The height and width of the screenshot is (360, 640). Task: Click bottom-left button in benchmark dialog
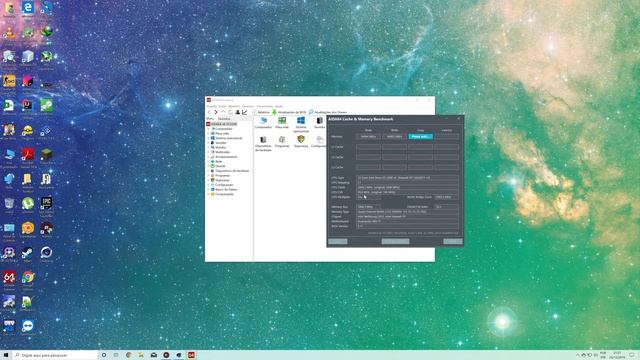(x=338, y=241)
